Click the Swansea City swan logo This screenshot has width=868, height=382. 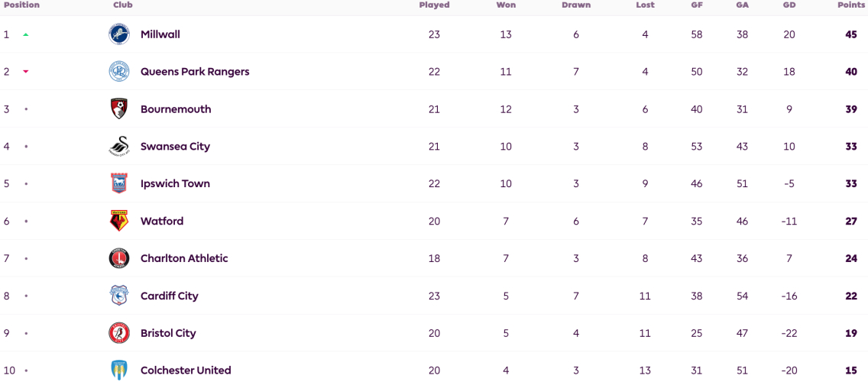point(119,147)
